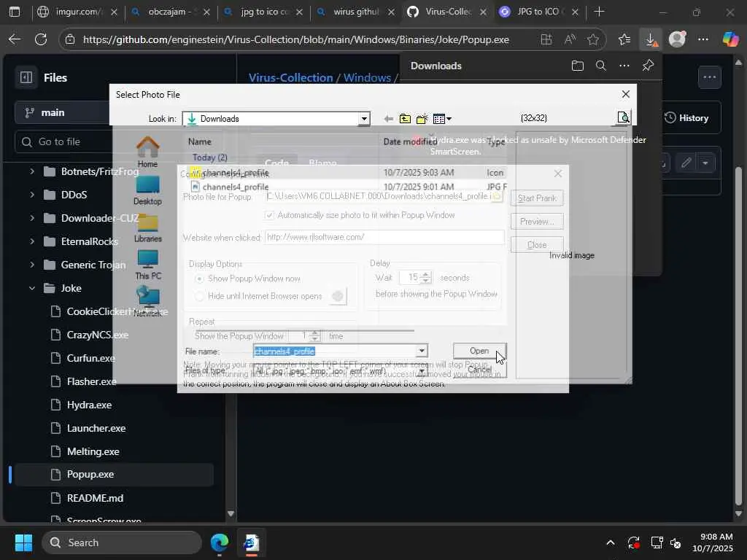Open the Files of type dropdown
Viewport: 747px width, 560px height.
[x=422, y=370]
